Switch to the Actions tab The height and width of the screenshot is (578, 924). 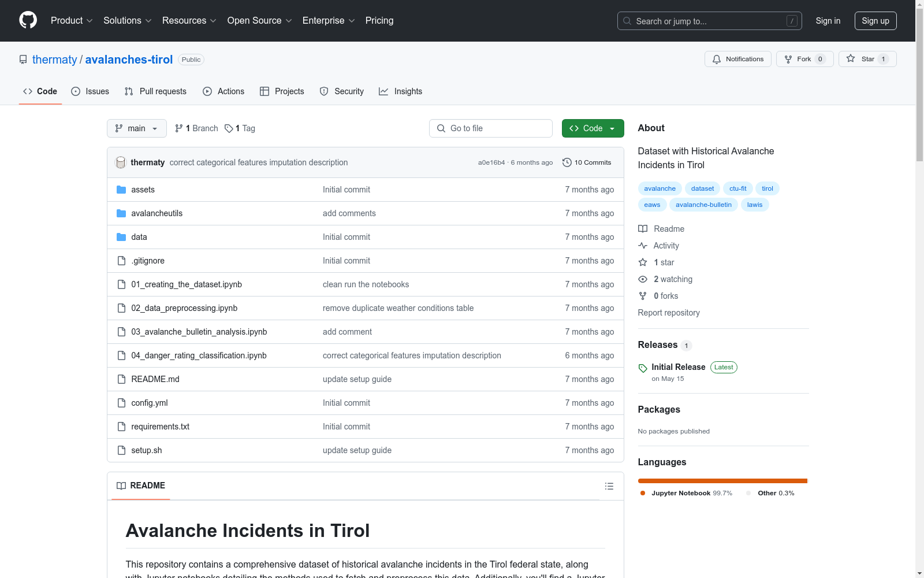point(223,91)
